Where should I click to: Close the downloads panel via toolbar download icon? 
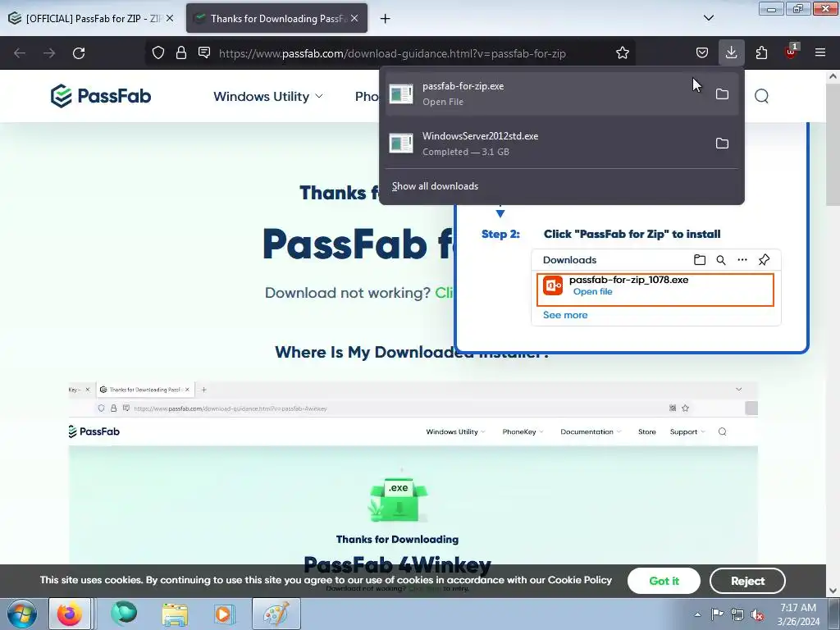[731, 52]
